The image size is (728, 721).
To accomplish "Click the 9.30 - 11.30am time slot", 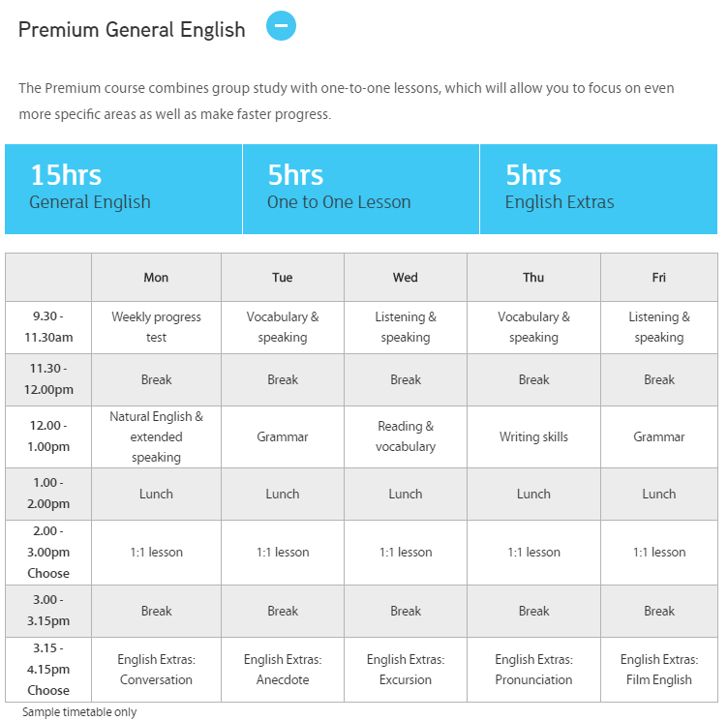I will pyautogui.click(x=48, y=328).
